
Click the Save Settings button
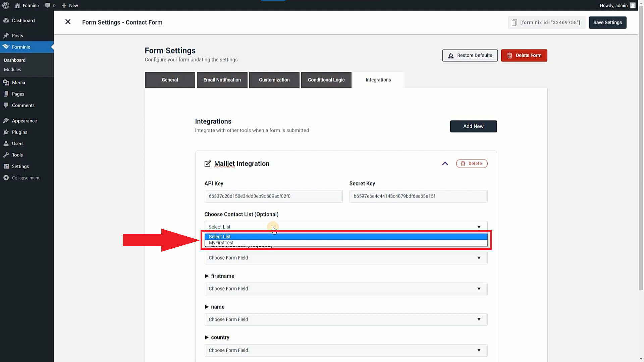(608, 22)
